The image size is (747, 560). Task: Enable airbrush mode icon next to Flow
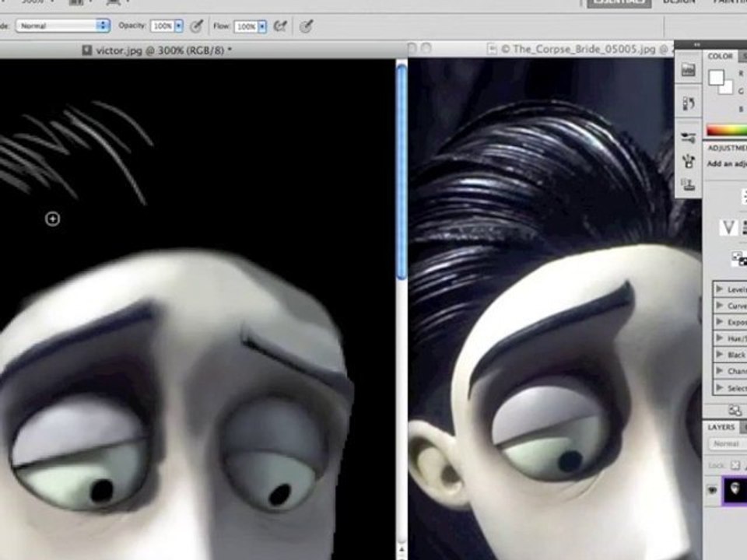[x=280, y=26]
